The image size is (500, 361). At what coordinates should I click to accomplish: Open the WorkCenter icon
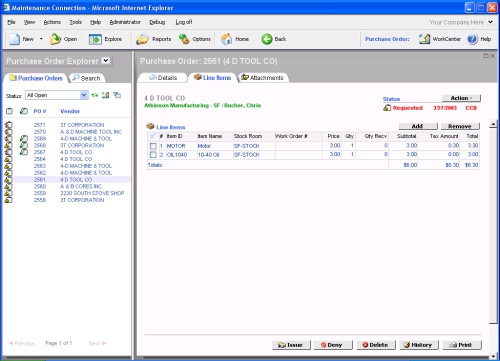tap(424, 39)
